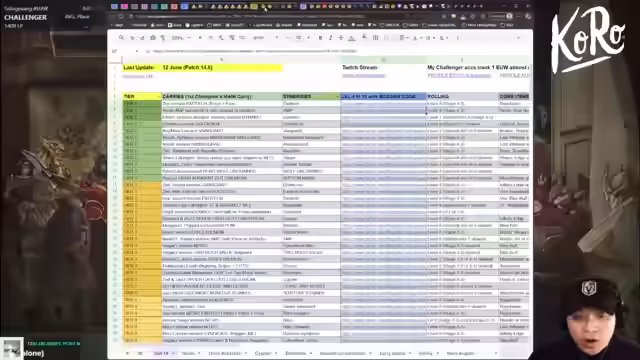Open the Twitch Stream link
The image size is (640, 360).
click(363, 76)
